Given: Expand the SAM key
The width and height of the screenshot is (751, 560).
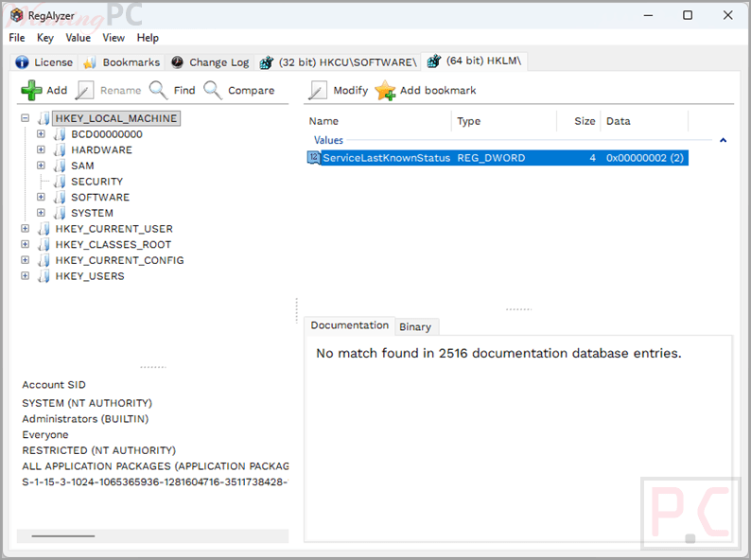Looking at the screenshot, I should pos(41,166).
